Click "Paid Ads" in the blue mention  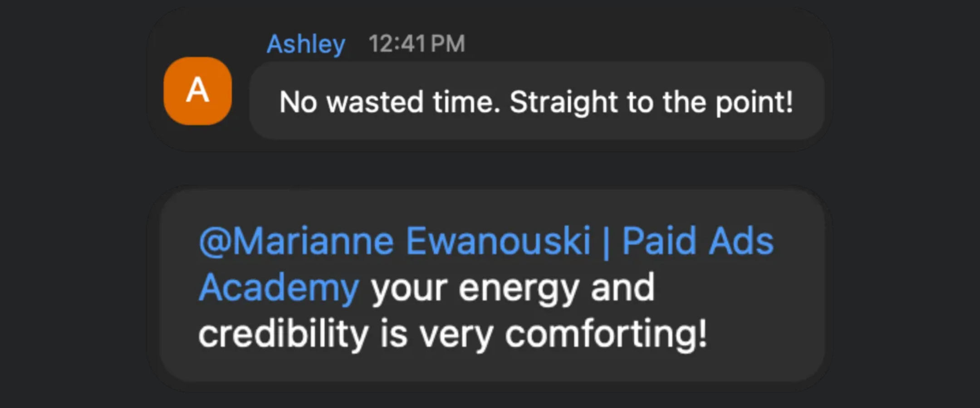click(x=698, y=241)
